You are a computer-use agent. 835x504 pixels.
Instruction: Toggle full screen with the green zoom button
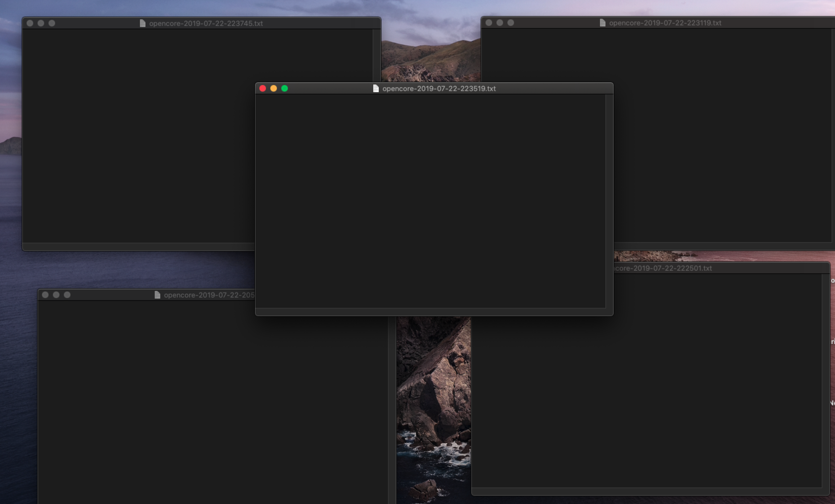tap(285, 88)
